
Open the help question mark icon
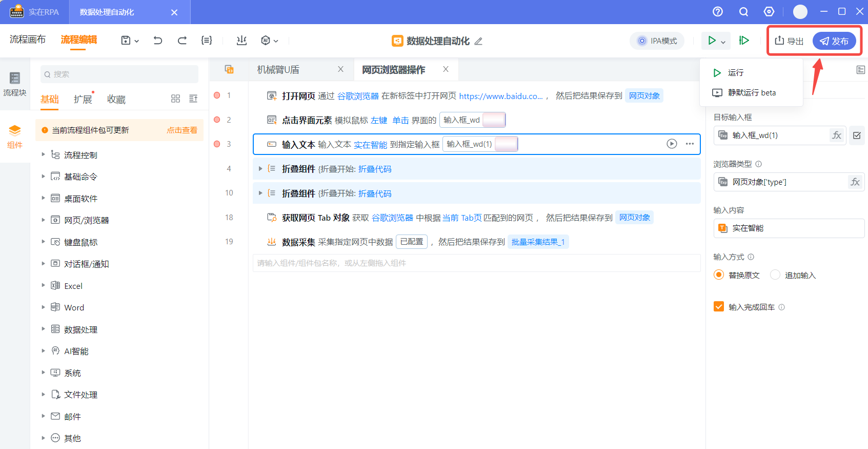pos(718,12)
